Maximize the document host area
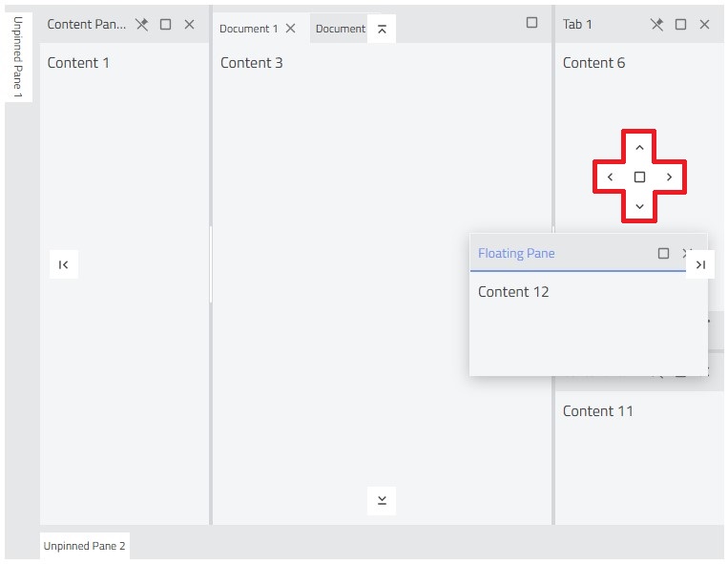The width and height of the screenshot is (728, 564). 531,23
